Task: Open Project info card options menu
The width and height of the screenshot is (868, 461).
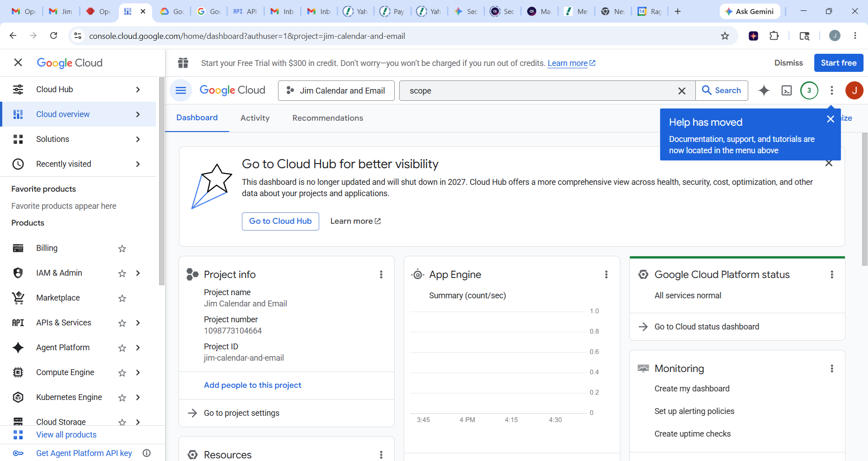Action: [x=381, y=274]
